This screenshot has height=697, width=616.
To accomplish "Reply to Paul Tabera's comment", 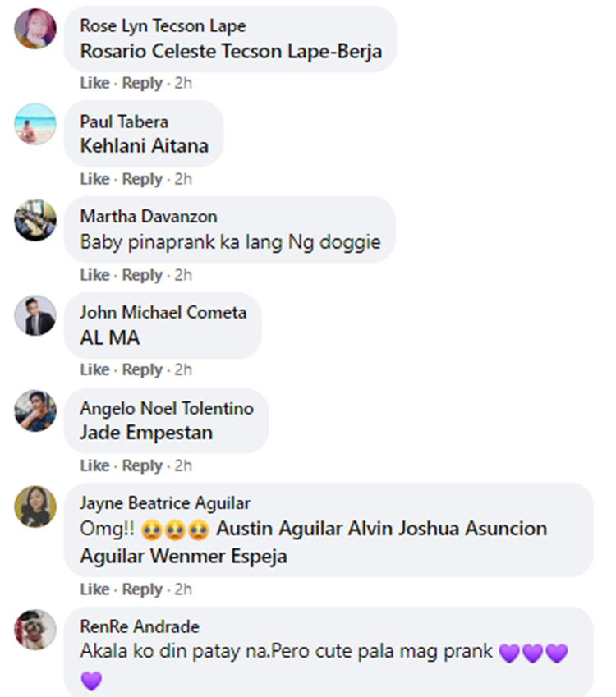I will click(142, 179).
